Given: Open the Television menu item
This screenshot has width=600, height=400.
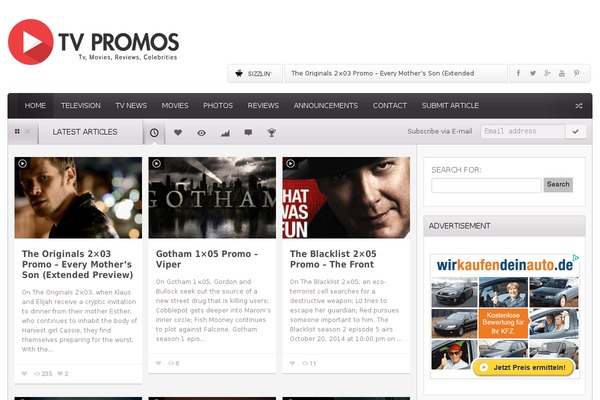Looking at the screenshot, I should point(81,106).
